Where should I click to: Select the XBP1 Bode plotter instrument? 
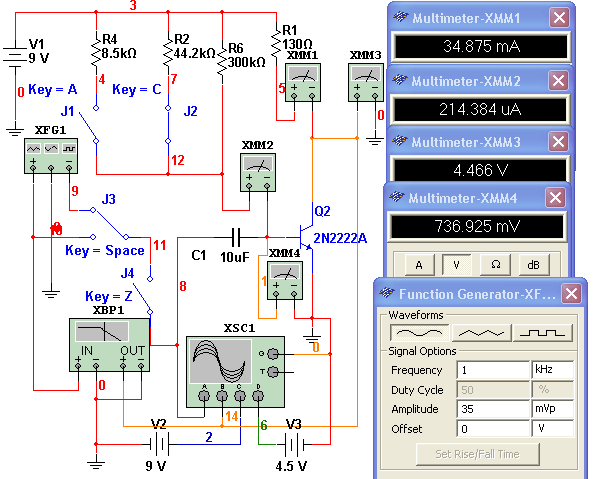[109, 345]
